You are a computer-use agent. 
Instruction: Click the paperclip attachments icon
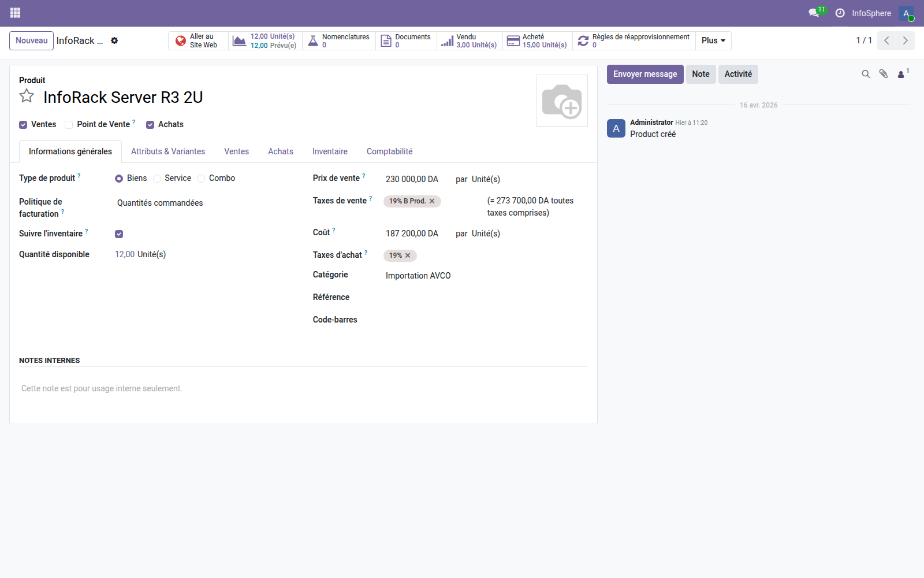[x=883, y=74]
